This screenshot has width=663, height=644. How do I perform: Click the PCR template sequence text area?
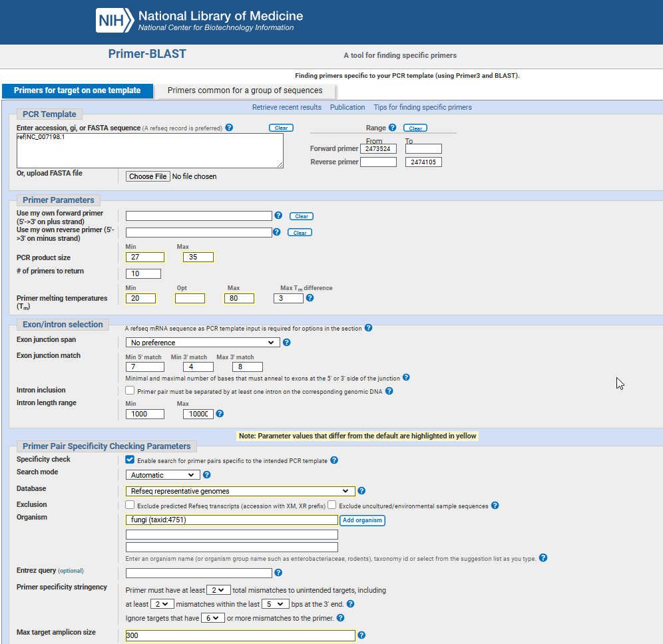point(150,150)
